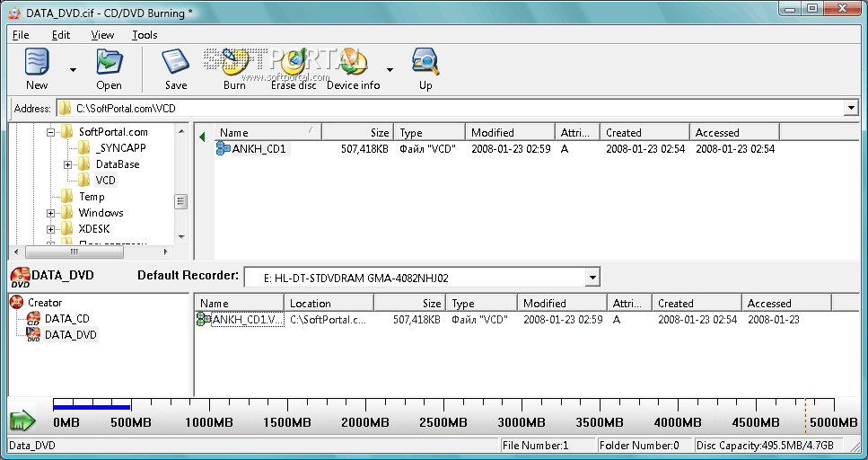Expand the Windows folder node
The image size is (868, 460).
click(51, 213)
